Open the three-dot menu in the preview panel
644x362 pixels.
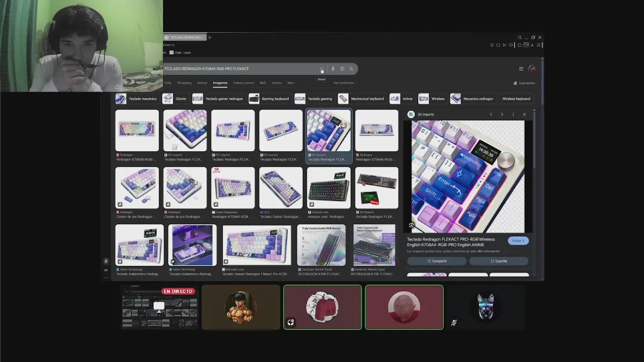tap(513, 115)
